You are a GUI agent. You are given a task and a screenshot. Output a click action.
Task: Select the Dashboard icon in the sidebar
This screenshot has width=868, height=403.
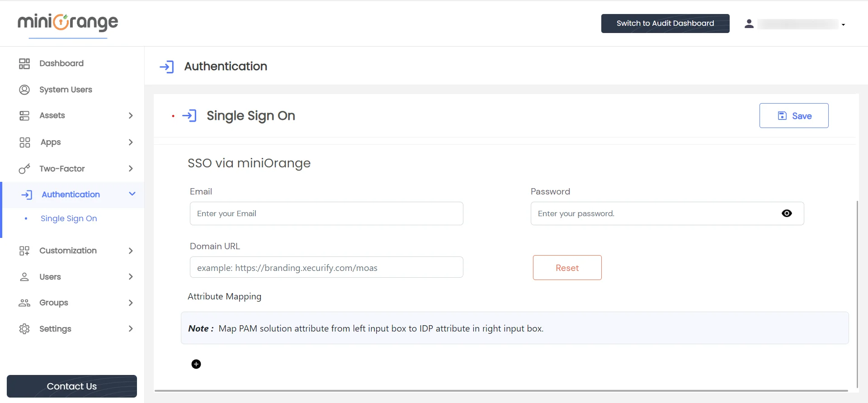click(24, 63)
